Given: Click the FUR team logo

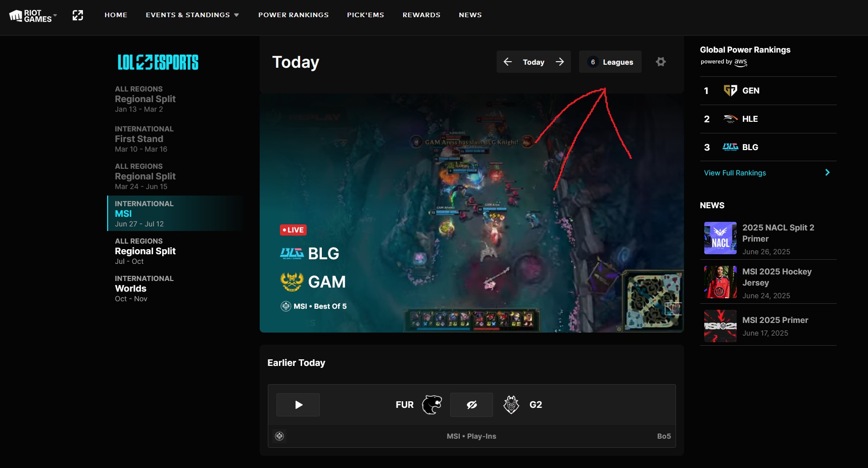Looking at the screenshot, I should (432, 405).
